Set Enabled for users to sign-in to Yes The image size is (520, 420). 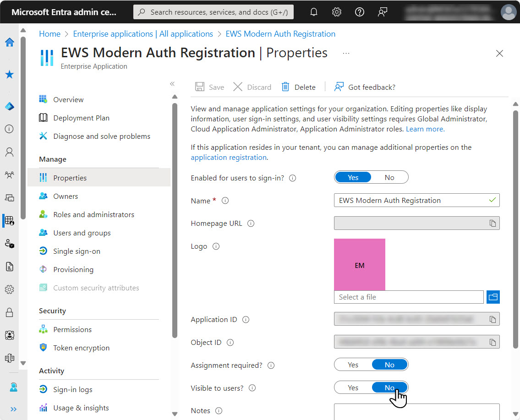click(353, 177)
